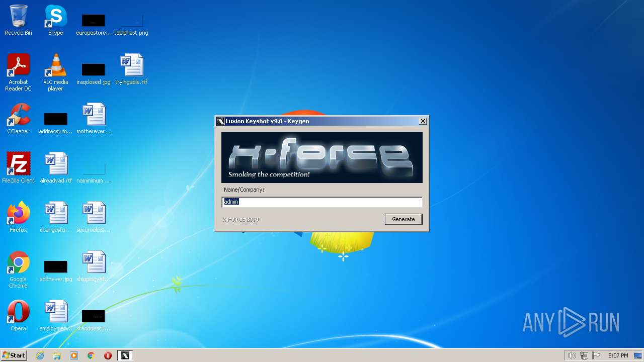Click the 8:07 PM taskbar clock
Screen dimensions: 644x362
click(x=618, y=355)
